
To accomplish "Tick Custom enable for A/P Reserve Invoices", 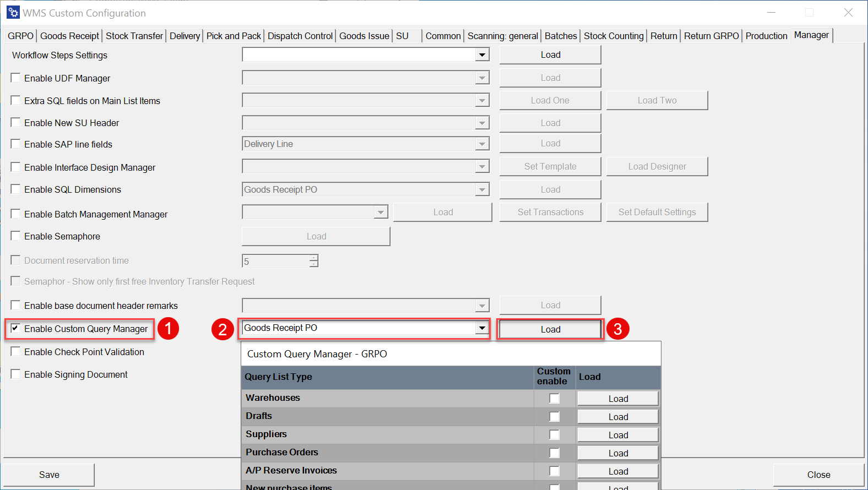I will (x=555, y=471).
